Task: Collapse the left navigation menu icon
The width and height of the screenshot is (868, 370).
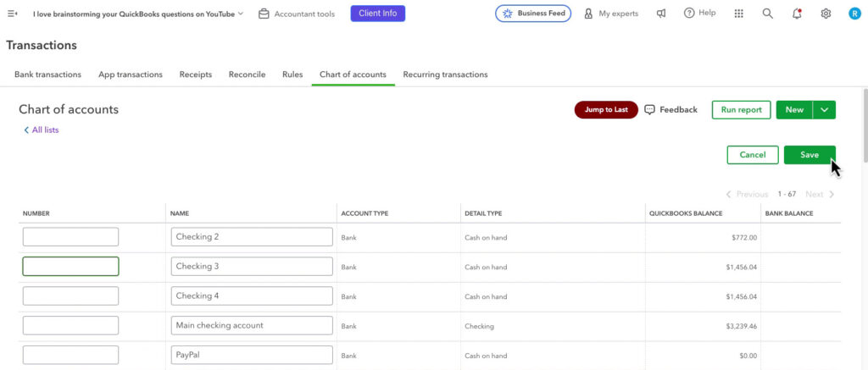Action: coord(12,14)
